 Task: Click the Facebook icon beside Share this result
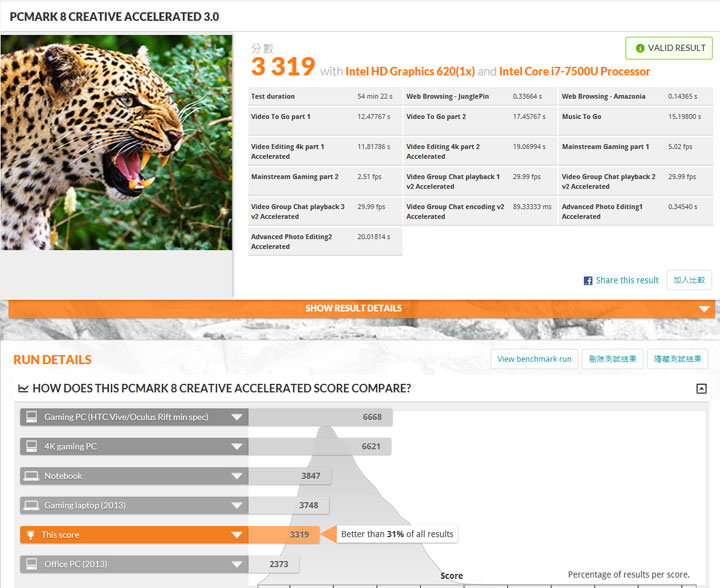tap(588, 281)
